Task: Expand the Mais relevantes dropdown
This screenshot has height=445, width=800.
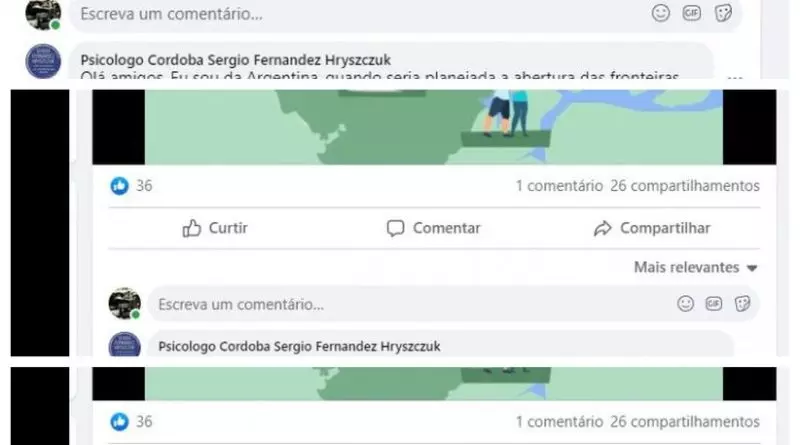Action: pyautogui.click(x=695, y=267)
